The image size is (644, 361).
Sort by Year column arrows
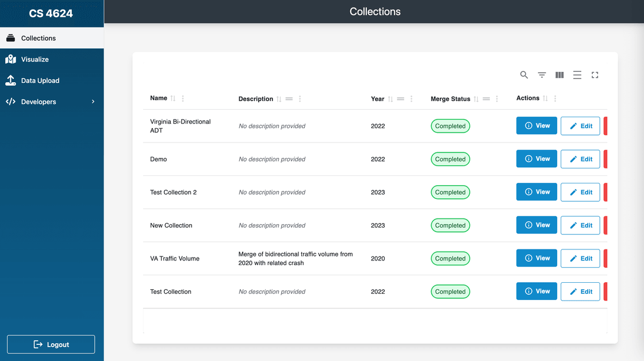[x=390, y=99]
